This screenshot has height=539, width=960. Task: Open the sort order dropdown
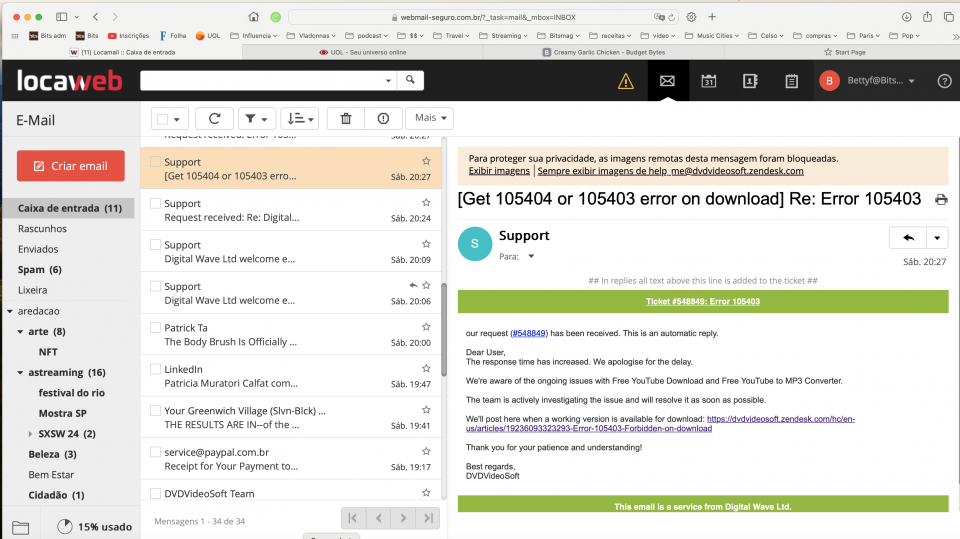pyautogui.click(x=300, y=118)
